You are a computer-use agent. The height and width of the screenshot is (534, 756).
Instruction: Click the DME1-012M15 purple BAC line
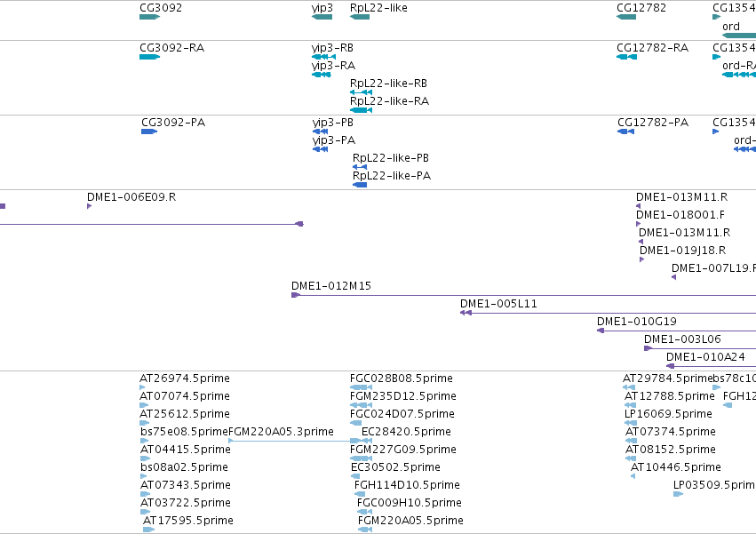click(523, 295)
